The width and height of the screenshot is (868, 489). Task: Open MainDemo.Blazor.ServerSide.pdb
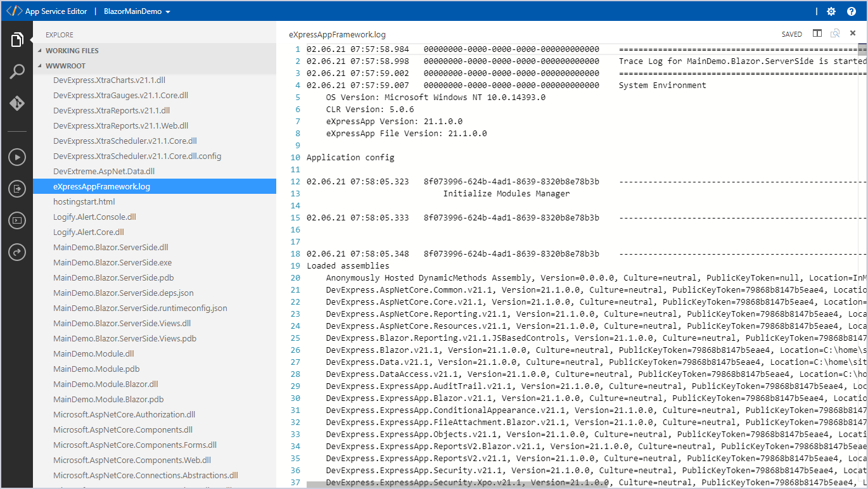click(113, 277)
